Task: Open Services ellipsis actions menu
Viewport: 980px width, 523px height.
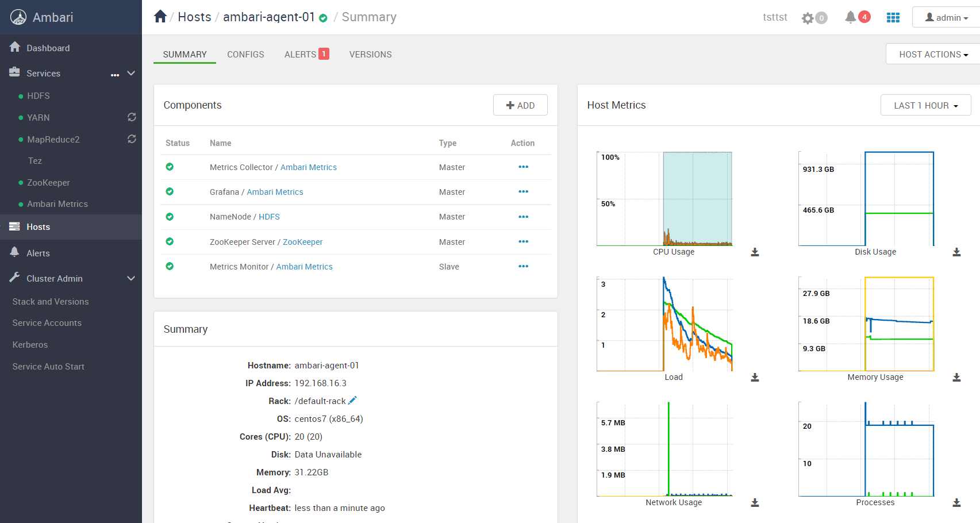Action: (x=115, y=75)
